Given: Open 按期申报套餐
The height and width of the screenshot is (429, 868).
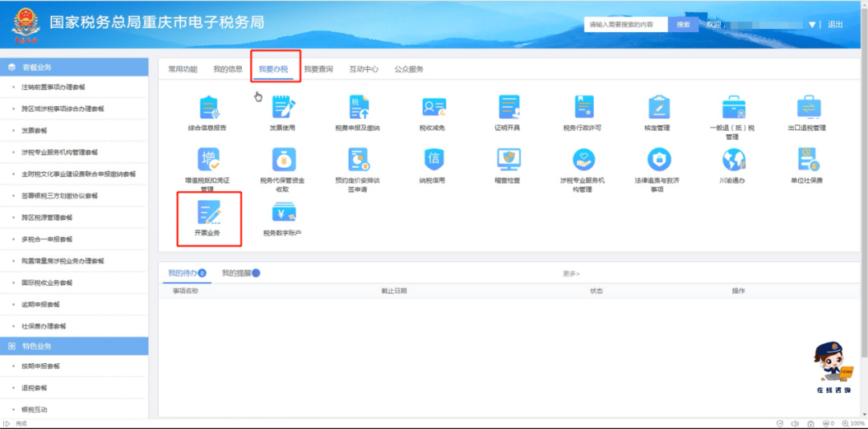Looking at the screenshot, I should point(40,366).
